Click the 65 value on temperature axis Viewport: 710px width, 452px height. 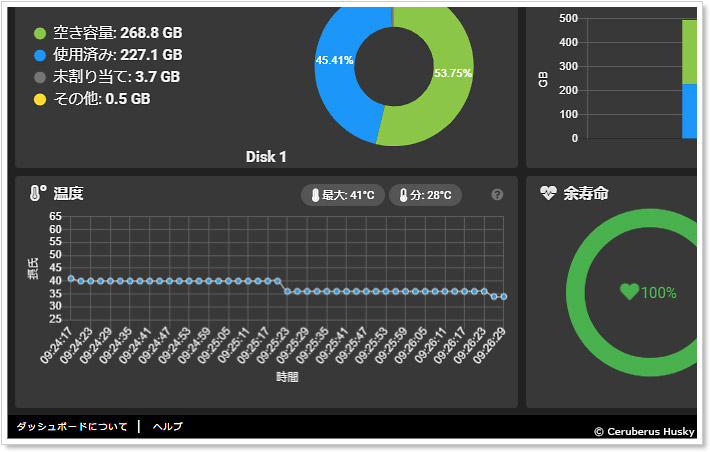tap(55, 216)
